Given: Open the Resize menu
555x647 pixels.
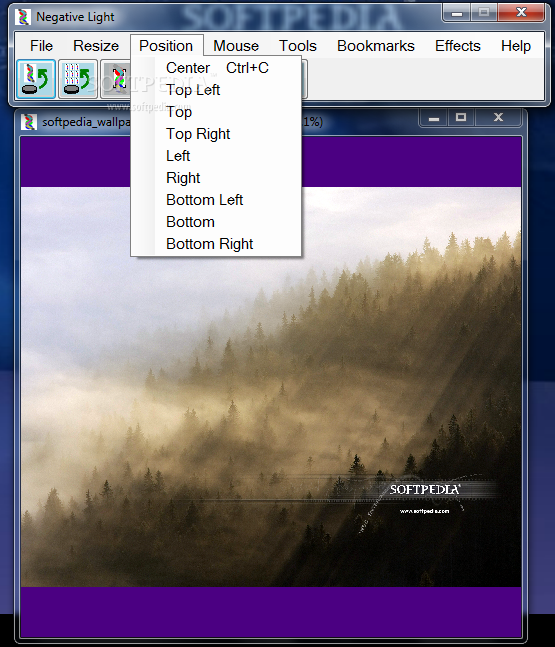Looking at the screenshot, I should pyautogui.click(x=96, y=46).
